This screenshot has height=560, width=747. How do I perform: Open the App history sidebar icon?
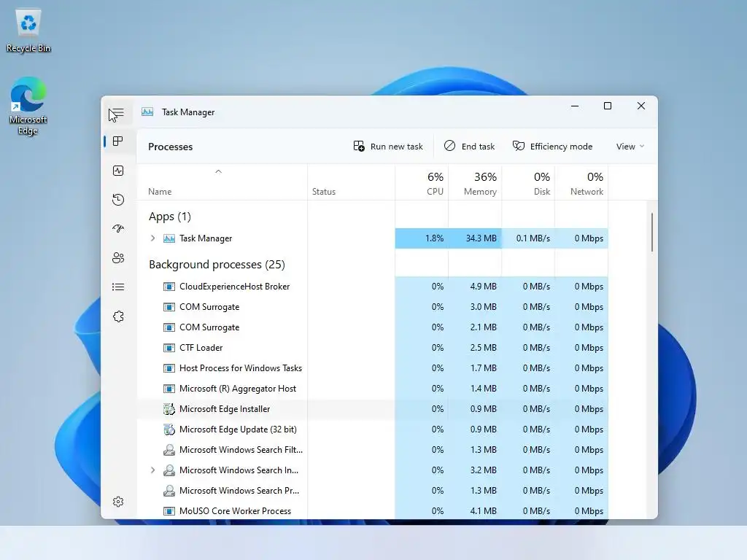(118, 200)
